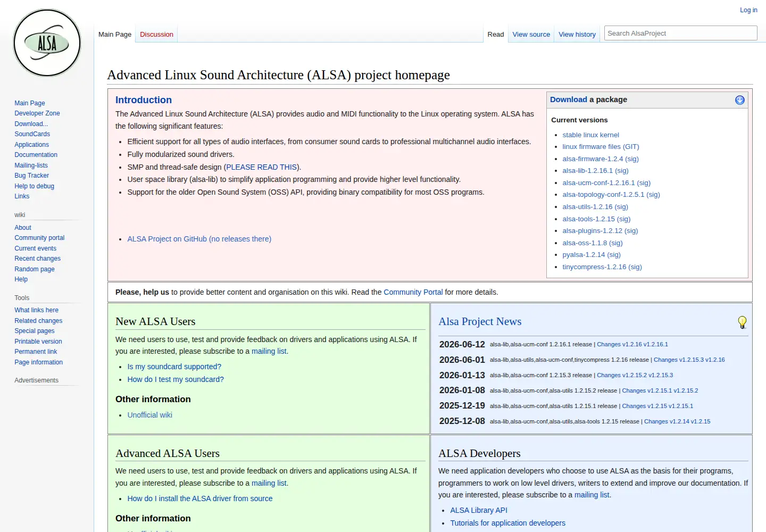Visit Recent changes in the wiki section
Screen dimensions: 766x532
pos(37,259)
